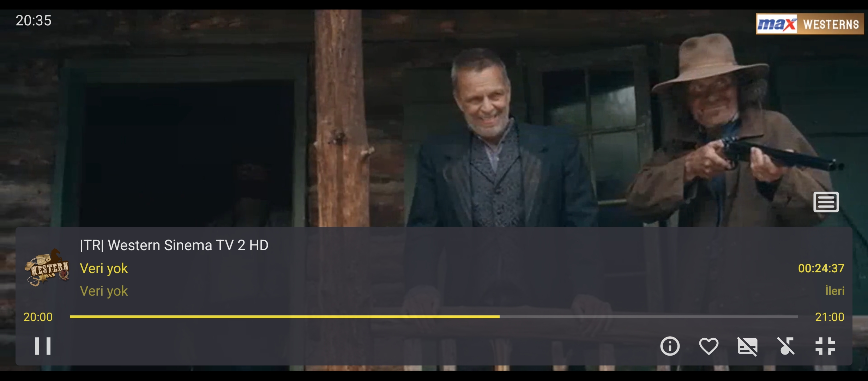Screen dimensions: 868x381
Task: Select the current program Veri yok entry
Action: point(104,268)
